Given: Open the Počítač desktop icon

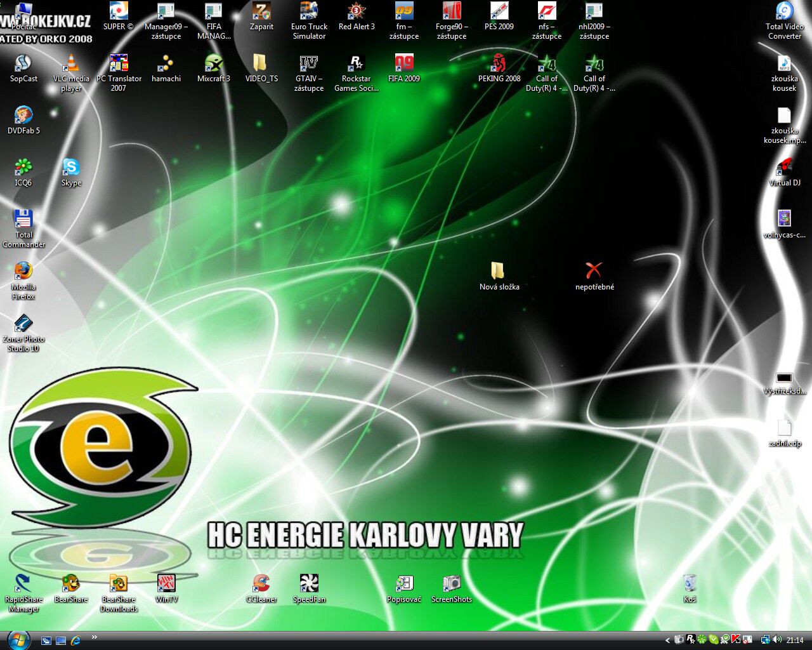Looking at the screenshot, I should 23,17.
